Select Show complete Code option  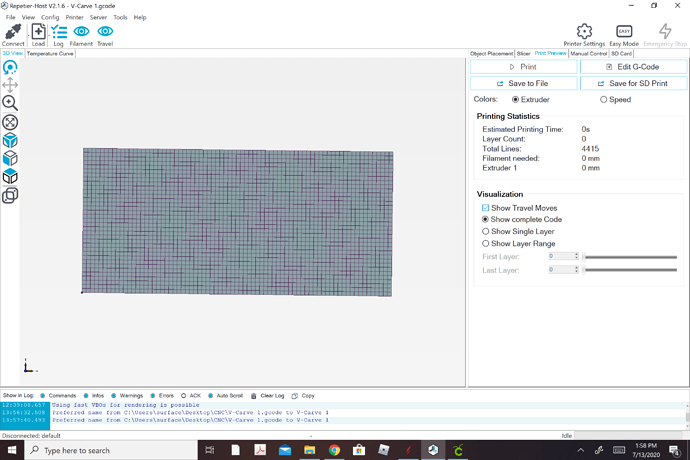[485, 219]
